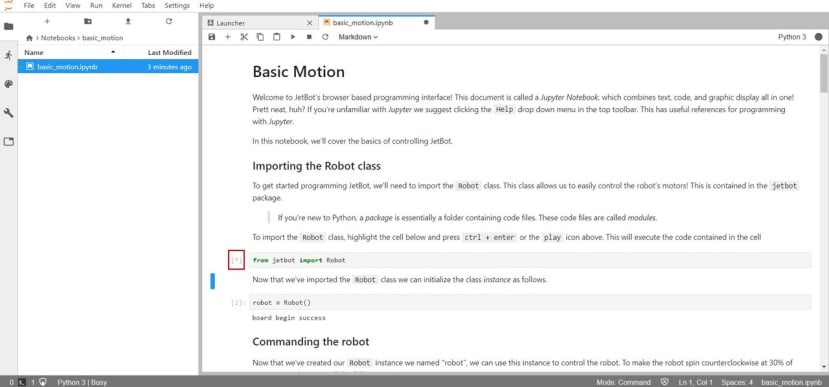Open the File Browser sidebar panel
Viewport: 829px width, 387px height.
(8, 26)
